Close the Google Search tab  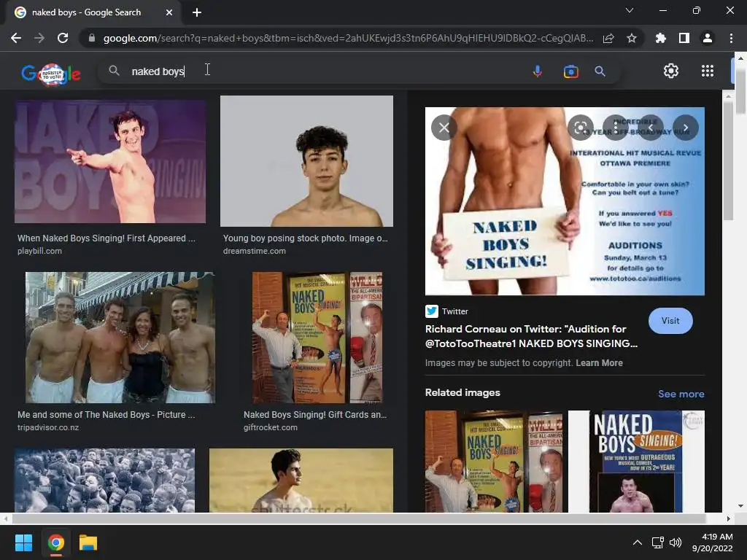tap(169, 12)
